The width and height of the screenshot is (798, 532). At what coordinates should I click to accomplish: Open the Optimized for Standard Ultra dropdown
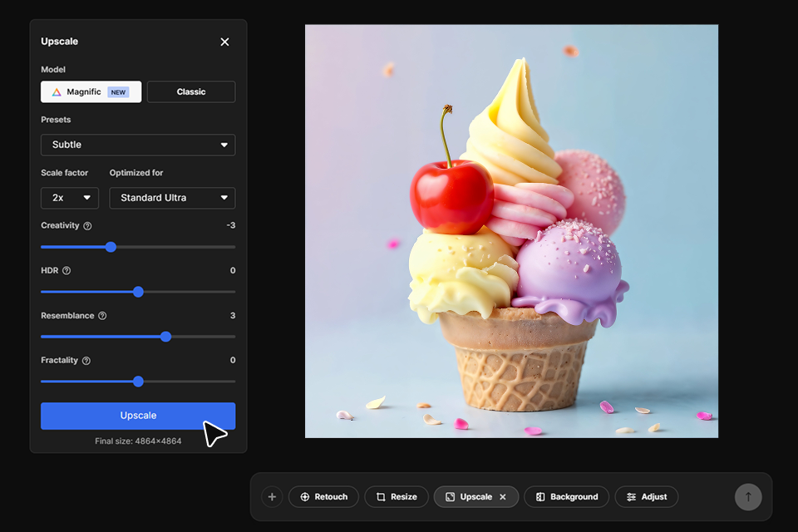[172, 198]
